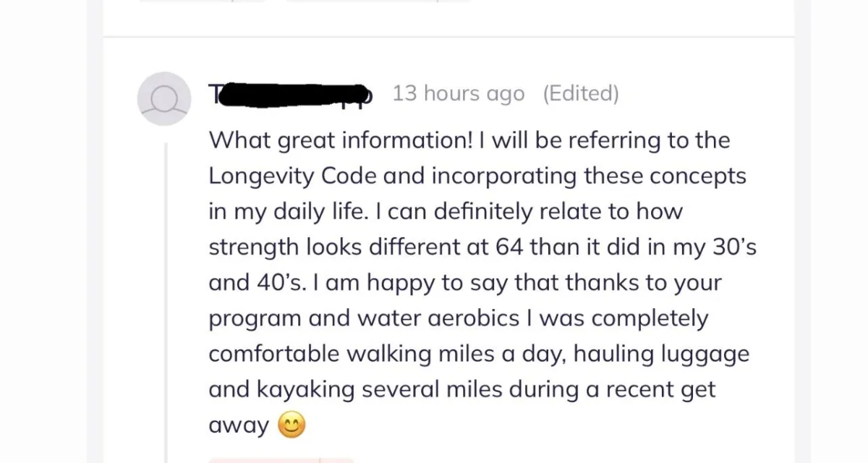Collapse the thread using the vertical line
868x463 pixels.
pos(166,302)
